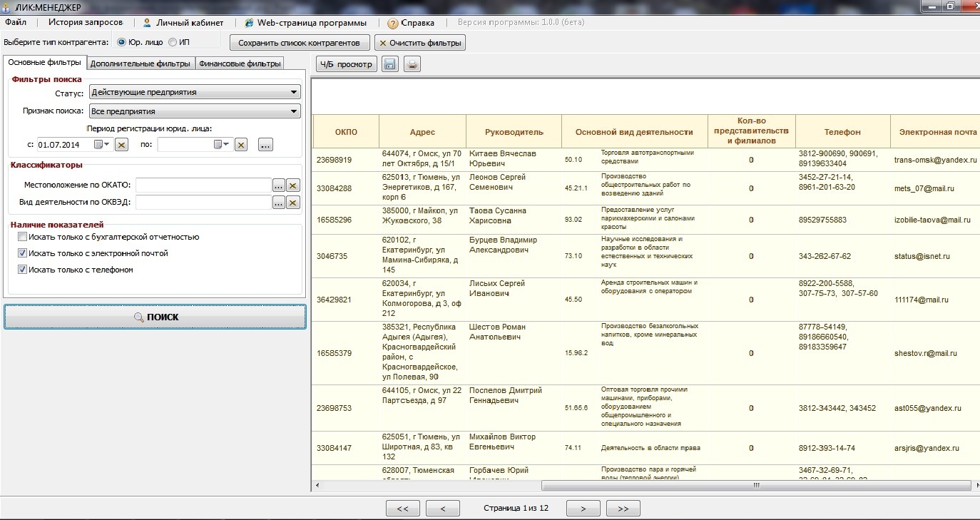The width and height of the screenshot is (980, 520).
Task: Select the 'ИП' radio button
Action: (173, 42)
